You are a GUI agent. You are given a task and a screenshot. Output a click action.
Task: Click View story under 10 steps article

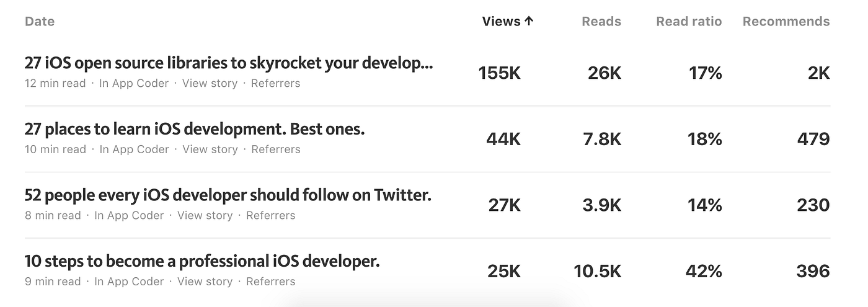[205, 282]
